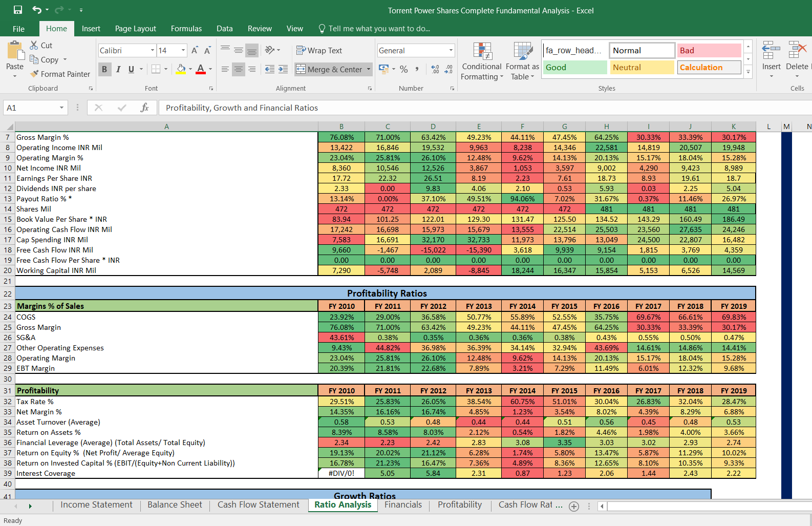Customize Quick Access Toolbar dropdown
The width and height of the screenshot is (812, 526).
[x=81, y=10]
